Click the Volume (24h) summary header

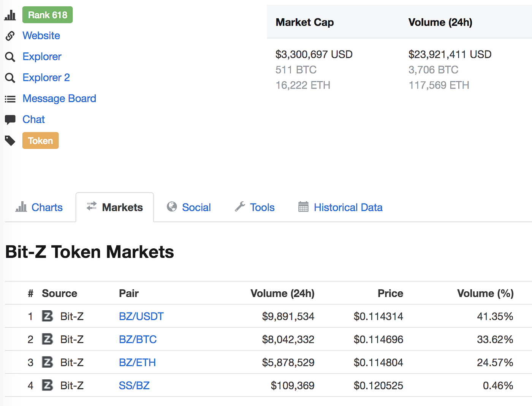[x=440, y=22]
